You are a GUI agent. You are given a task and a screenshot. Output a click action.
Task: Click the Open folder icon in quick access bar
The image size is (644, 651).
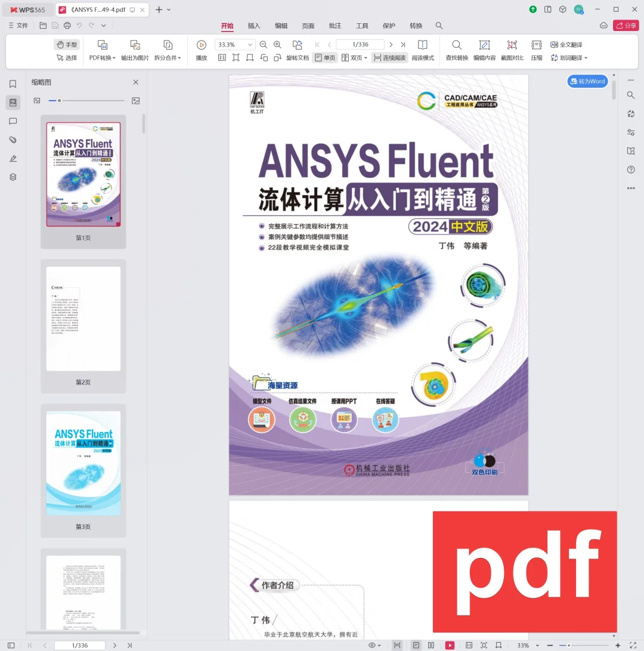43,25
